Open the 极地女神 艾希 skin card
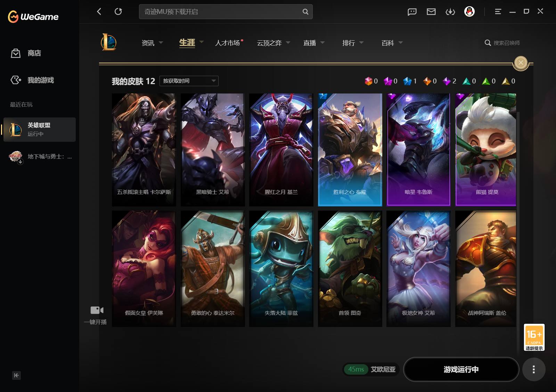 coord(419,269)
